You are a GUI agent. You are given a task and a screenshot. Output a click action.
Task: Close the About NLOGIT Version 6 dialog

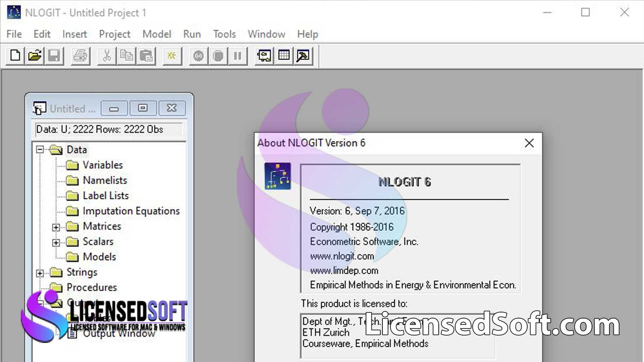click(x=529, y=143)
